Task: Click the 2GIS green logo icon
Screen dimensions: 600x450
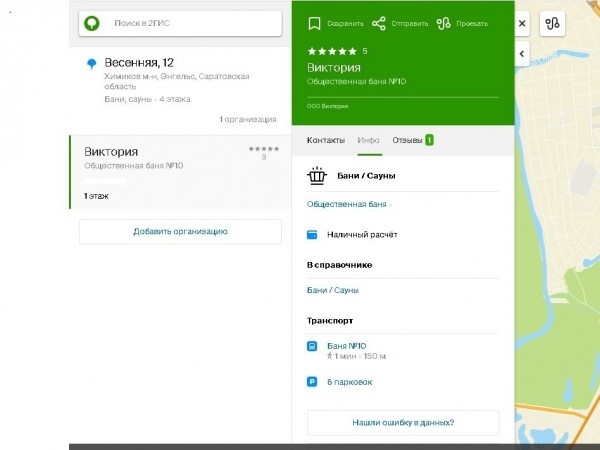Action: (92, 23)
